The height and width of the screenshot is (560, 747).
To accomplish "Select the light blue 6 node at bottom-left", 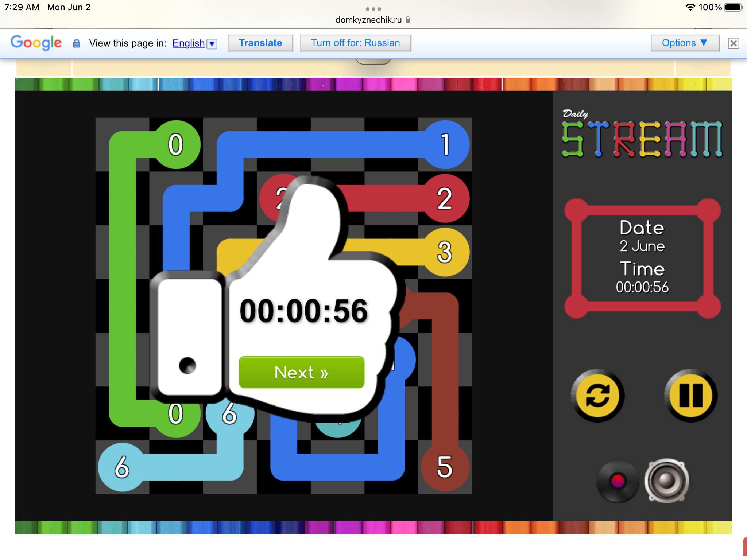I will [122, 467].
